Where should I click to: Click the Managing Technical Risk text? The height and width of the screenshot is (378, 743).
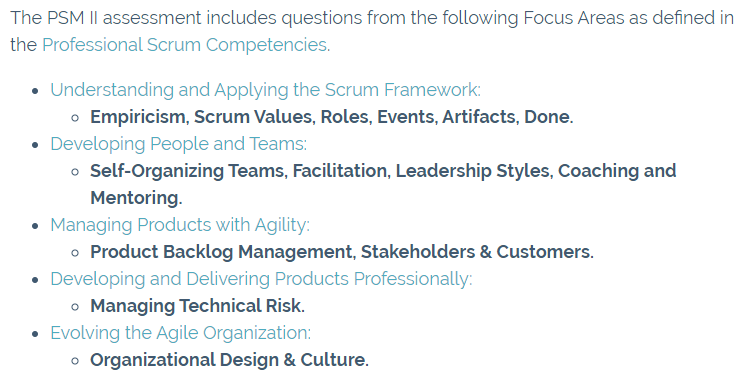click(197, 306)
